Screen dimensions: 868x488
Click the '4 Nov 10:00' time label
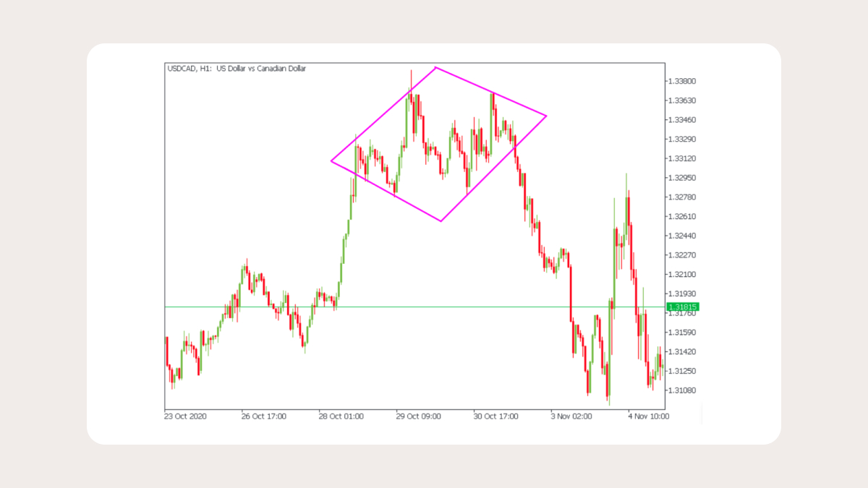point(649,416)
